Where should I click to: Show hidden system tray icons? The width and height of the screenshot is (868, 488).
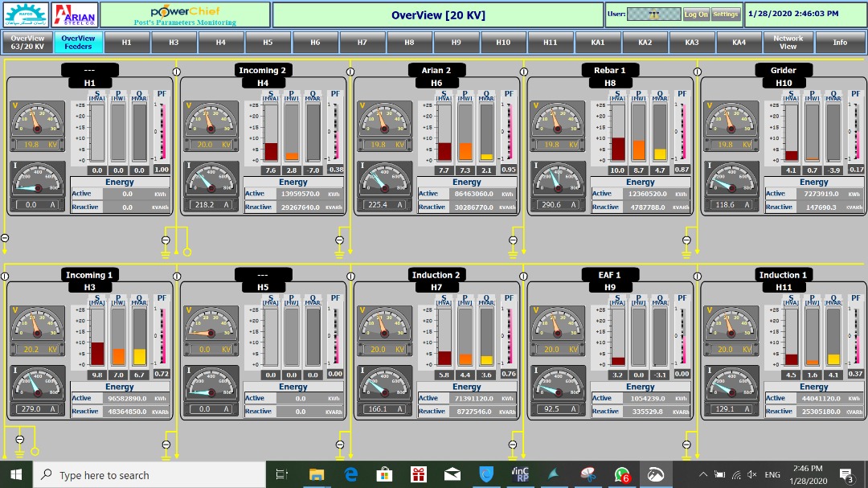(x=703, y=474)
